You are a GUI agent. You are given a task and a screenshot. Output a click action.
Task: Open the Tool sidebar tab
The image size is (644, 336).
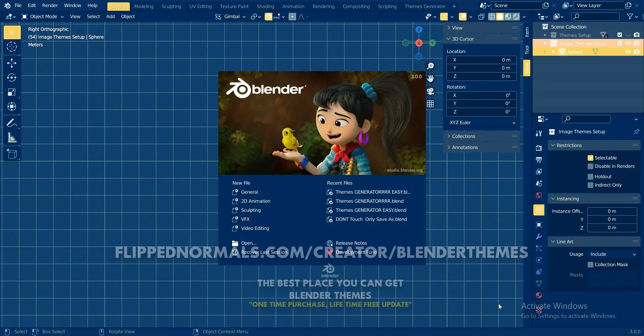[x=527, y=50]
